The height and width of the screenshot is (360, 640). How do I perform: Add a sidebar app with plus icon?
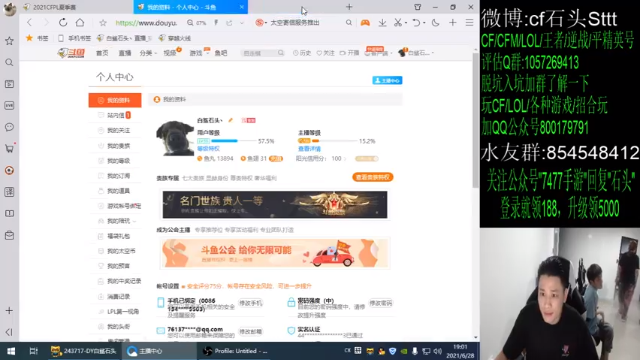click(9, 311)
